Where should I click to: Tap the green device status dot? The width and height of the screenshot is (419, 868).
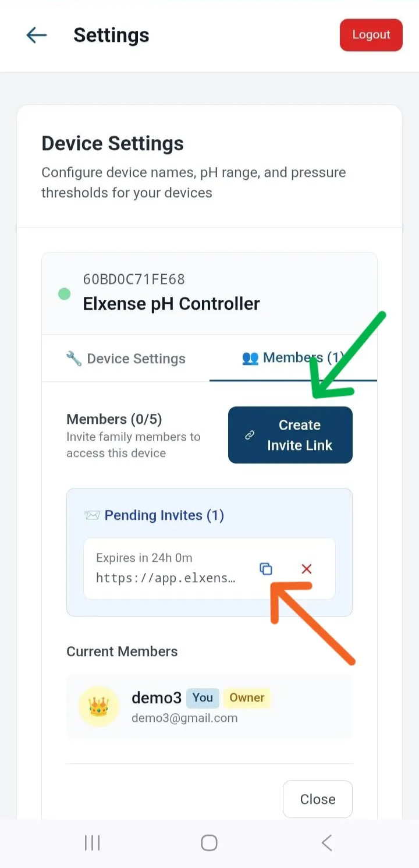[65, 294]
